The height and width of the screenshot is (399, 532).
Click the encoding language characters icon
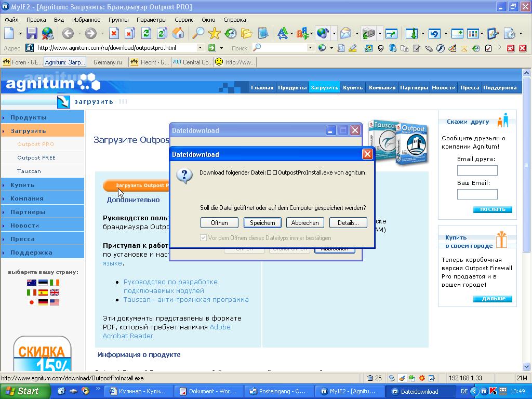[302, 33]
